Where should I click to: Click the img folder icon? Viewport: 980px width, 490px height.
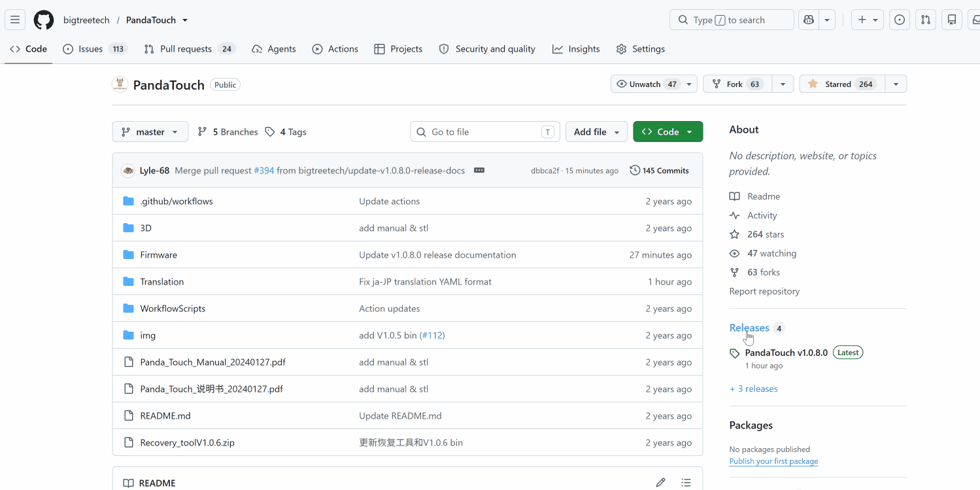[x=128, y=336]
